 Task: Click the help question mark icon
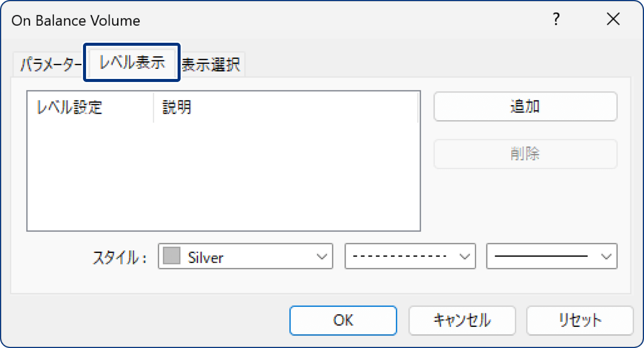(x=555, y=19)
